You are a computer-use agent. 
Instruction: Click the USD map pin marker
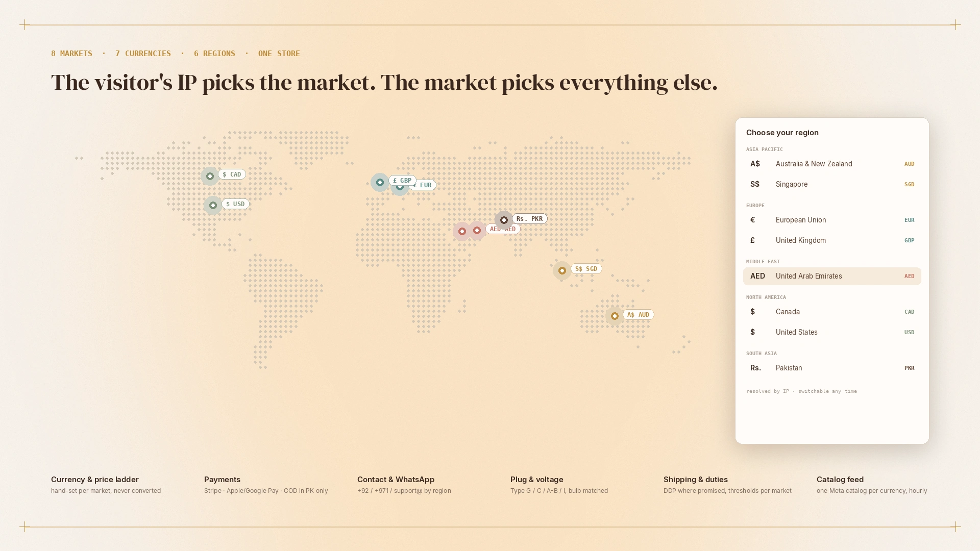coord(213,205)
